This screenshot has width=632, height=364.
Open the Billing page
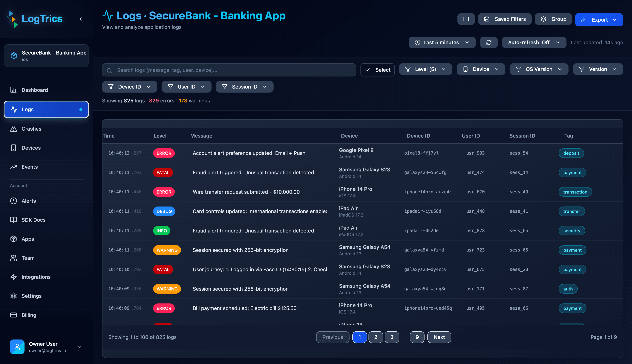pyautogui.click(x=29, y=315)
